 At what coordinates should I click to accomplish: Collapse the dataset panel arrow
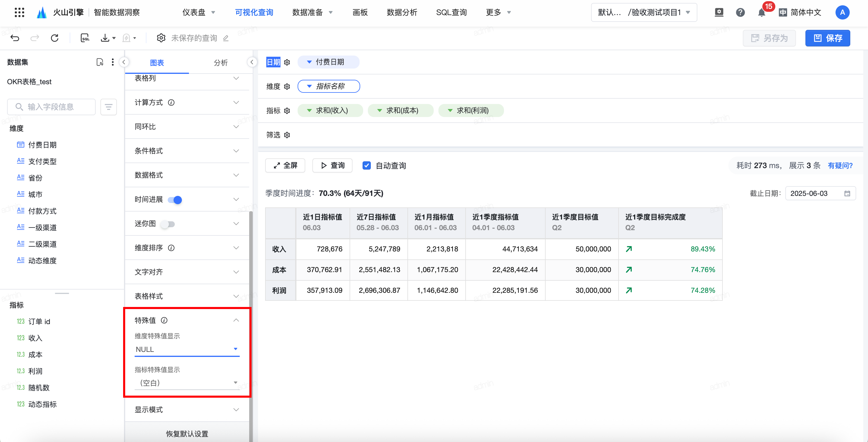[124, 62]
